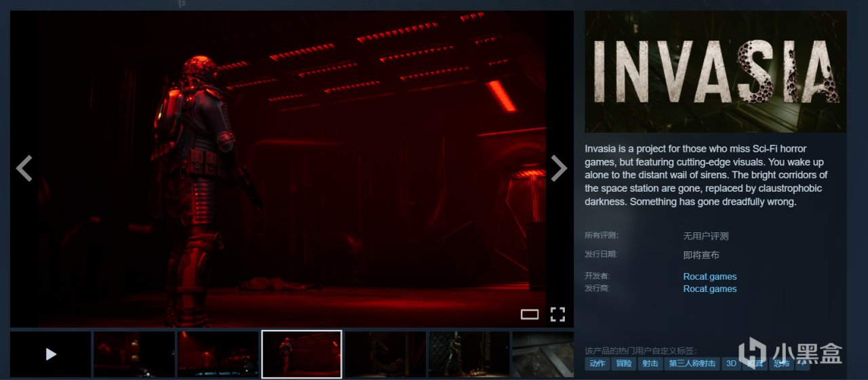Screen dimensions: 868x380
Task: Go to the previous screenshot with left arrow
Action: tap(24, 169)
